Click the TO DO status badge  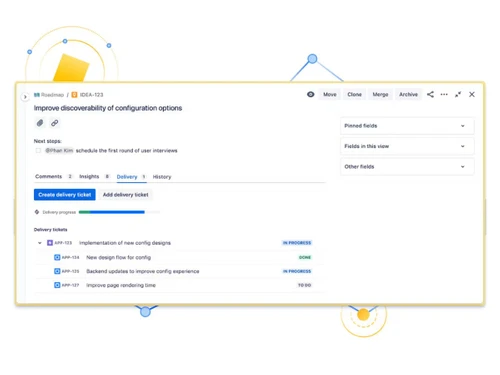tap(305, 285)
